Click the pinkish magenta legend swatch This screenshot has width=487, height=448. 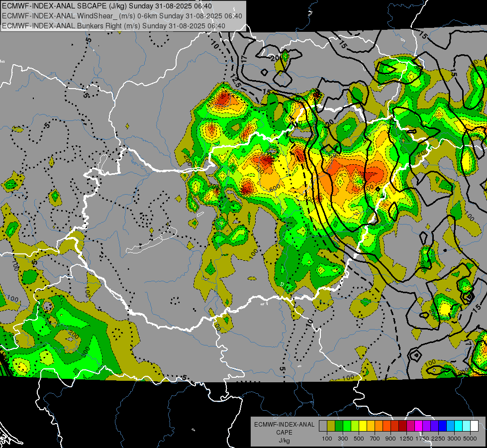[x=411, y=426]
